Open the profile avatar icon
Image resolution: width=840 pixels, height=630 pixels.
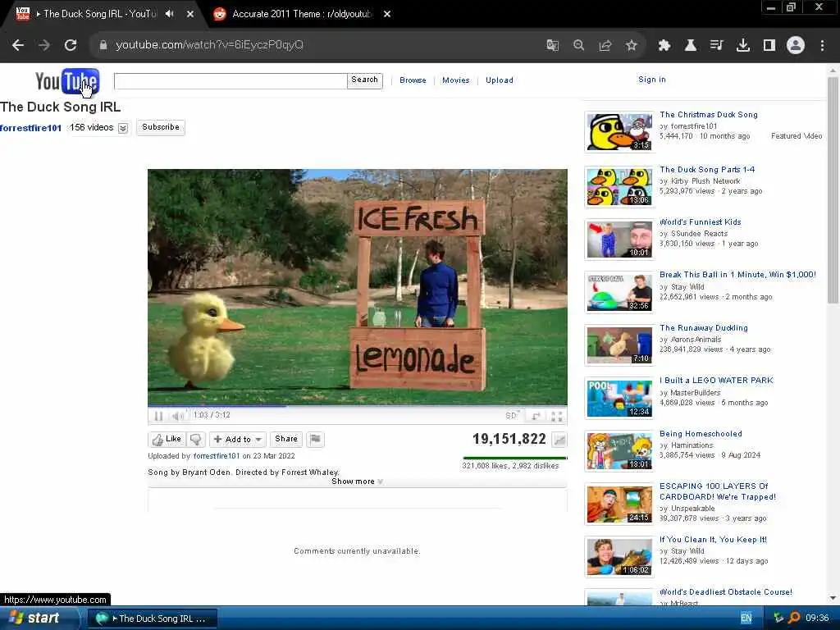[x=796, y=46]
